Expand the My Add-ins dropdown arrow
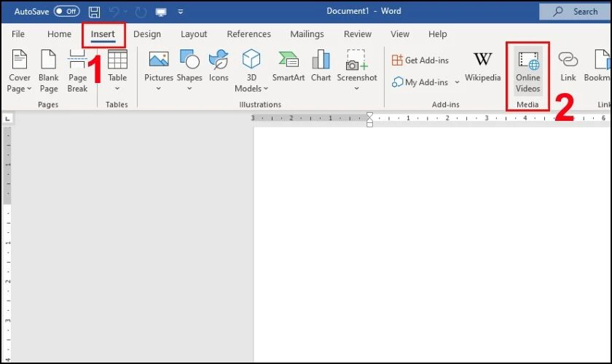The image size is (612, 364). [457, 82]
